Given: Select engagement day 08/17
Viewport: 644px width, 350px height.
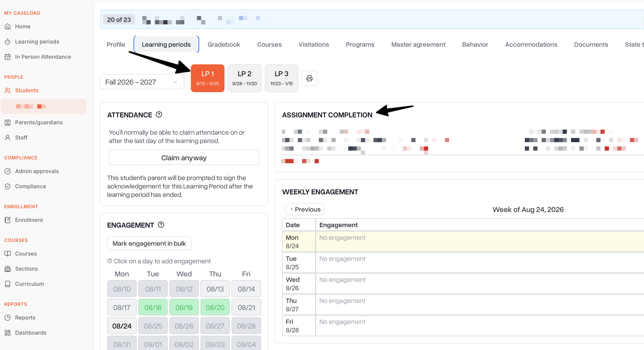Looking at the screenshot, I should (x=122, y=307).
